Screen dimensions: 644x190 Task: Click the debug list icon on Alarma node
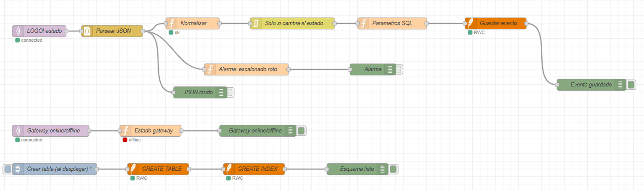tap(390, 69)
